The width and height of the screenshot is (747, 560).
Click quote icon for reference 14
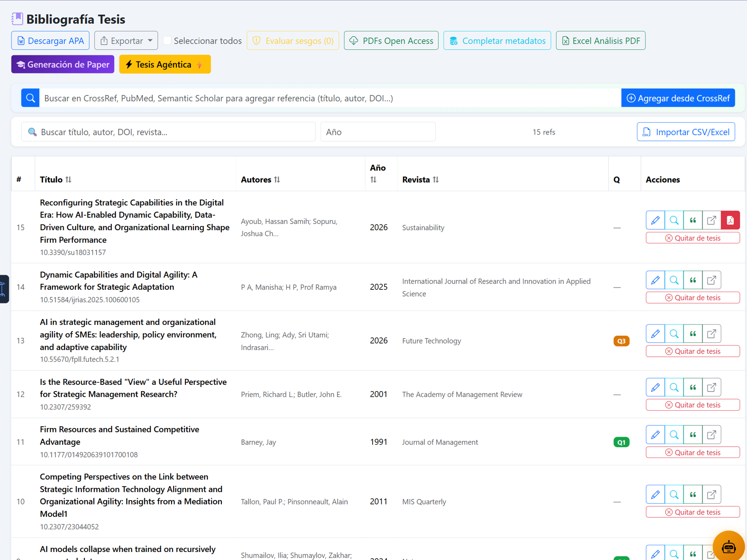point(693,280)
